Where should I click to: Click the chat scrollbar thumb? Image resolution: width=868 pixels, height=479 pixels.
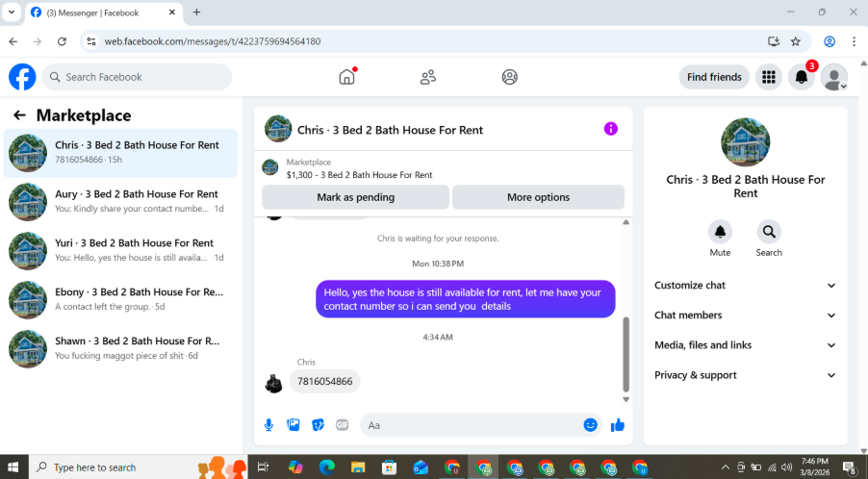click(x=626, y=354)
